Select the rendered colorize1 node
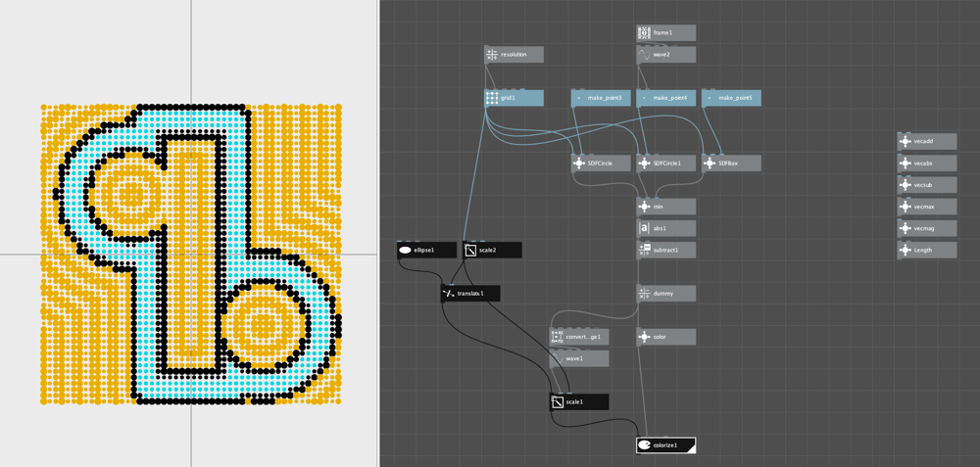 click(665, 445)
